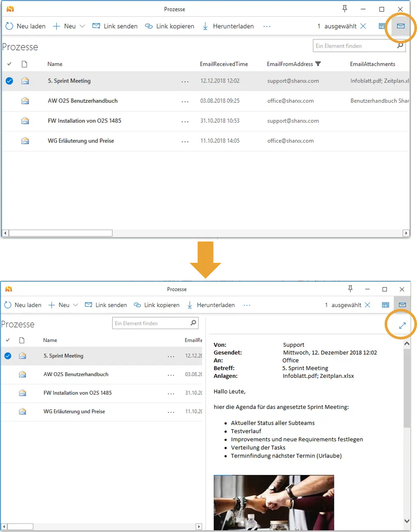
Task: Clear the selection via the X beside 1 ausgewählt
Action: [363, 26]
